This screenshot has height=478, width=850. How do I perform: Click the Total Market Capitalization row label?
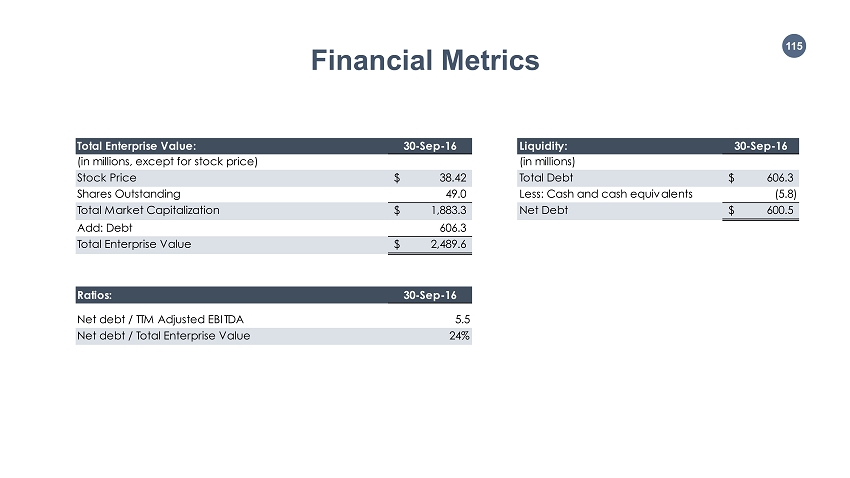tap(148, 210)
